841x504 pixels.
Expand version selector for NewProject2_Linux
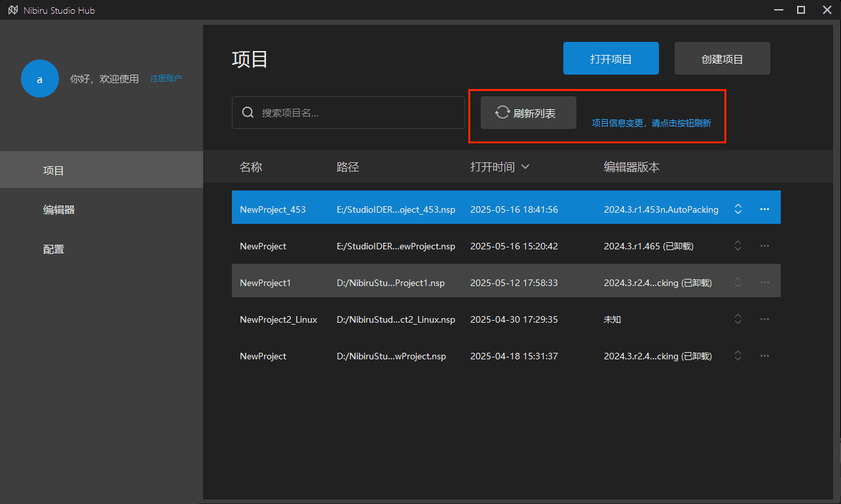click(738, 319)
